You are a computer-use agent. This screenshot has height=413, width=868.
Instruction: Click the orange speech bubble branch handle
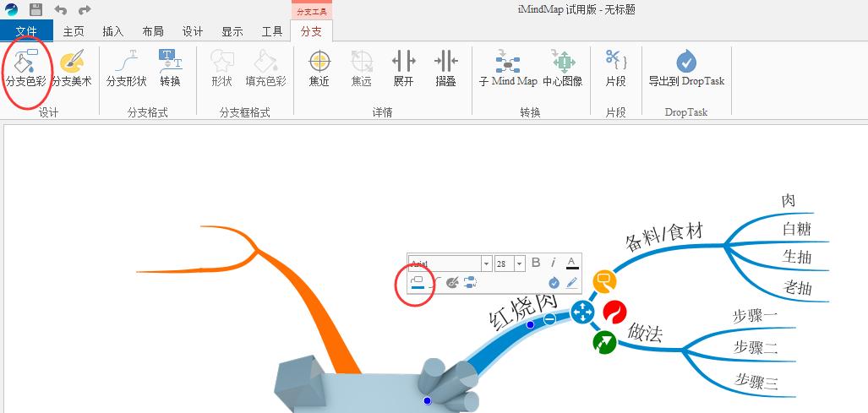pos(604,281)
